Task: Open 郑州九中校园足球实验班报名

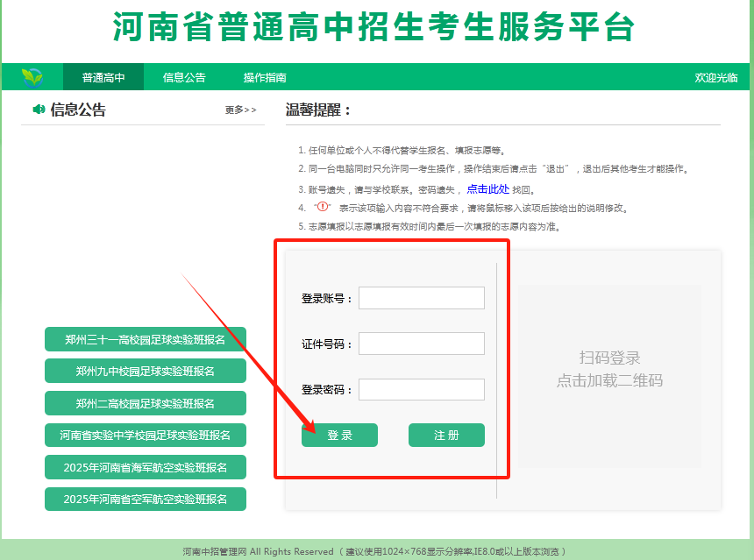Action: click(146, 371)
